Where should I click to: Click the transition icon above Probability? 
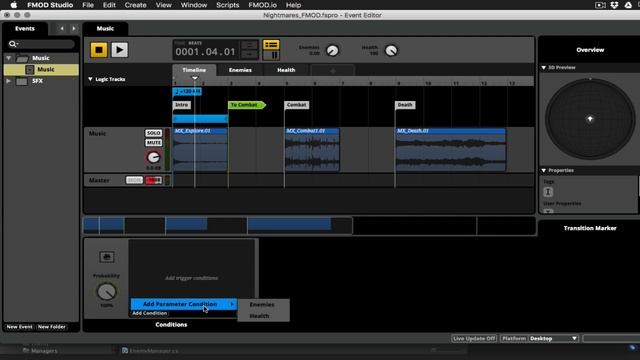[107, 257]
